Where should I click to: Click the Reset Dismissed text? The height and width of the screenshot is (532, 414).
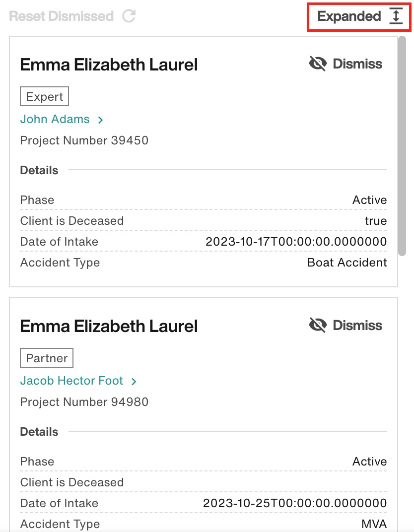(62, 16)
